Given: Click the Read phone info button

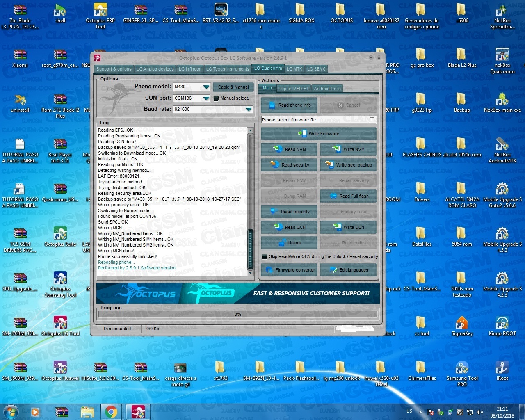Looking at the screenshot, I should (289, 105).
